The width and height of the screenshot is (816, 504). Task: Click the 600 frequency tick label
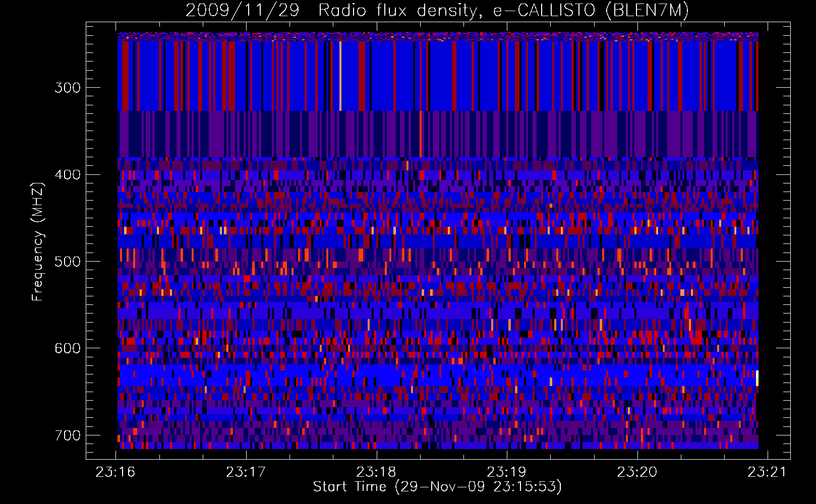(68, 348)
